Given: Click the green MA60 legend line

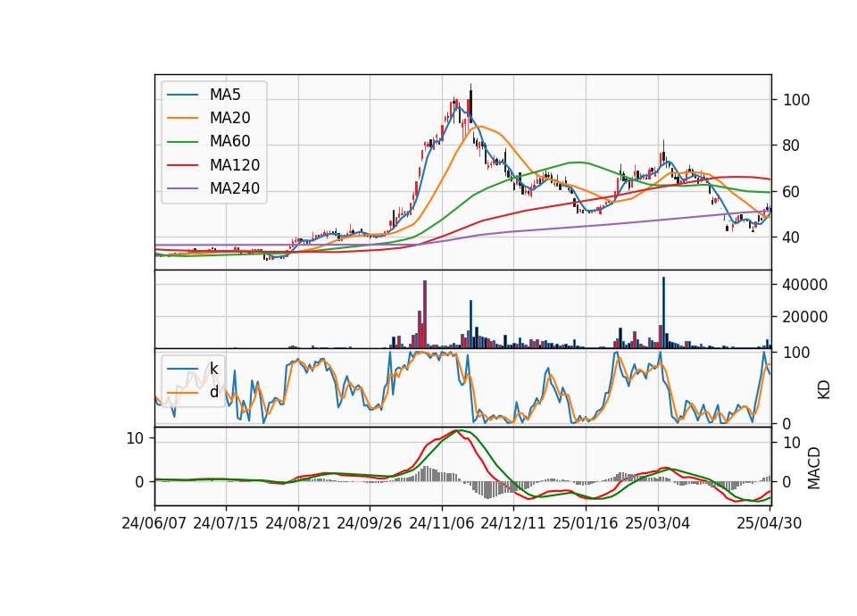Looking at the screenshot, I should click(x=182, y=142).
